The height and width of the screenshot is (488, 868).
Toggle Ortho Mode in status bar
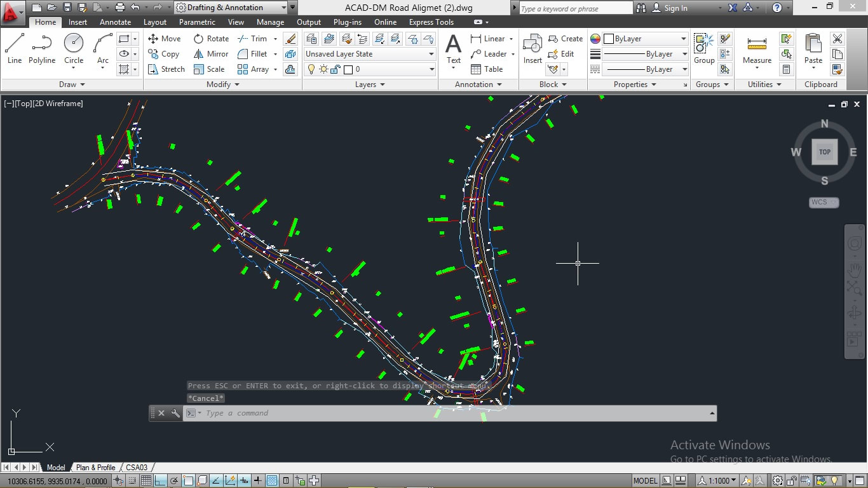[160, 481]
